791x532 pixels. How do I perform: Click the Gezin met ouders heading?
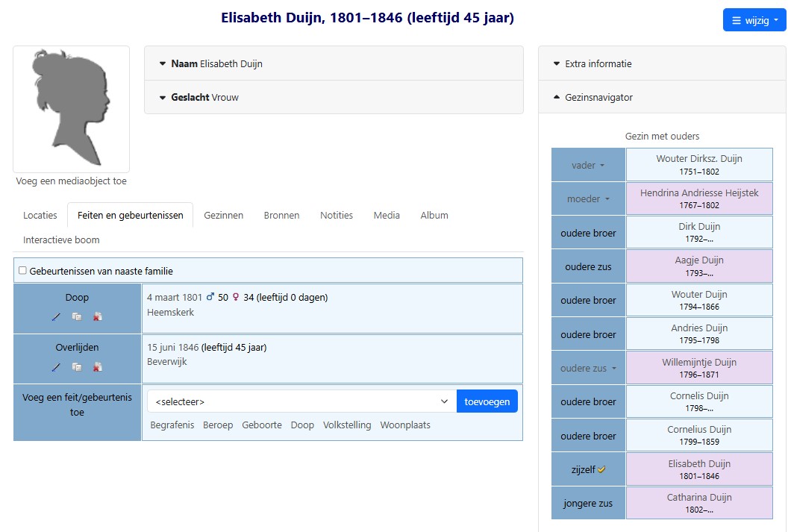pos(662,136)
